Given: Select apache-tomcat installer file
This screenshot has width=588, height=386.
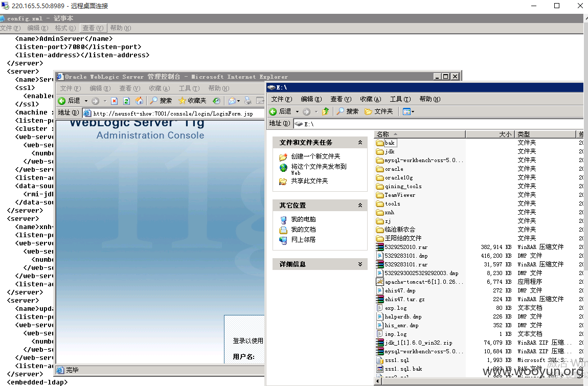Looking at the screenshot, I should coord(420,282).
